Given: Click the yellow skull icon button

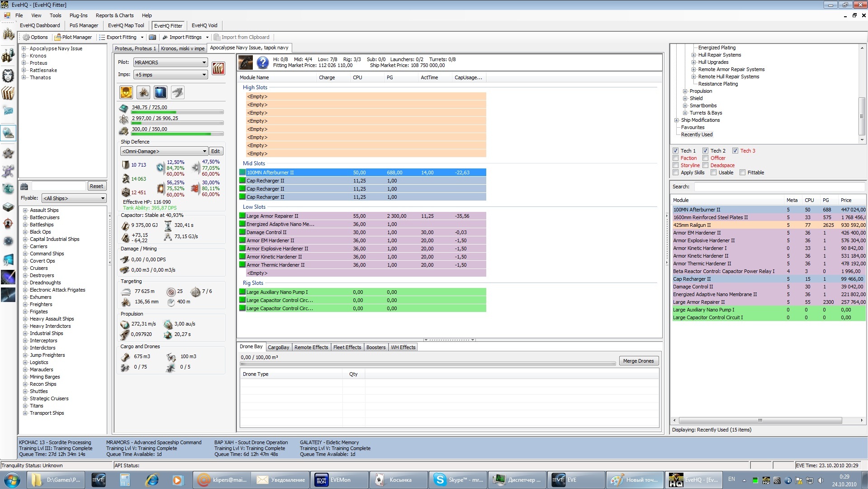Looking at the screenshot, I should click(x=126, y=92).
